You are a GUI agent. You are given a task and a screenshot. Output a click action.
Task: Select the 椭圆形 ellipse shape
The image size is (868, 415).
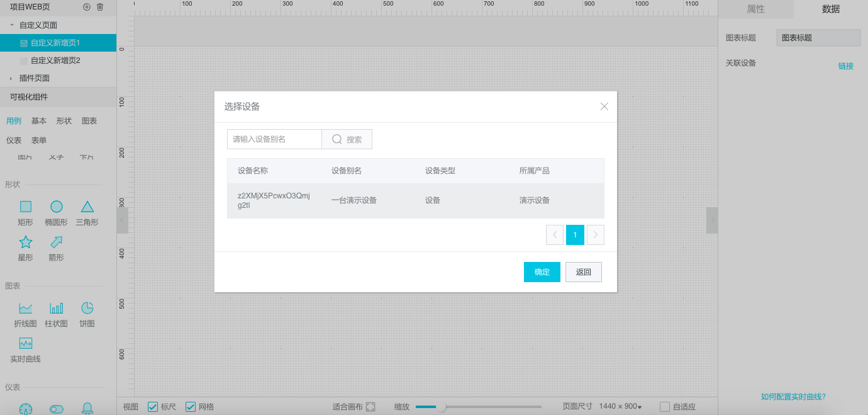[x=57, y=207]
